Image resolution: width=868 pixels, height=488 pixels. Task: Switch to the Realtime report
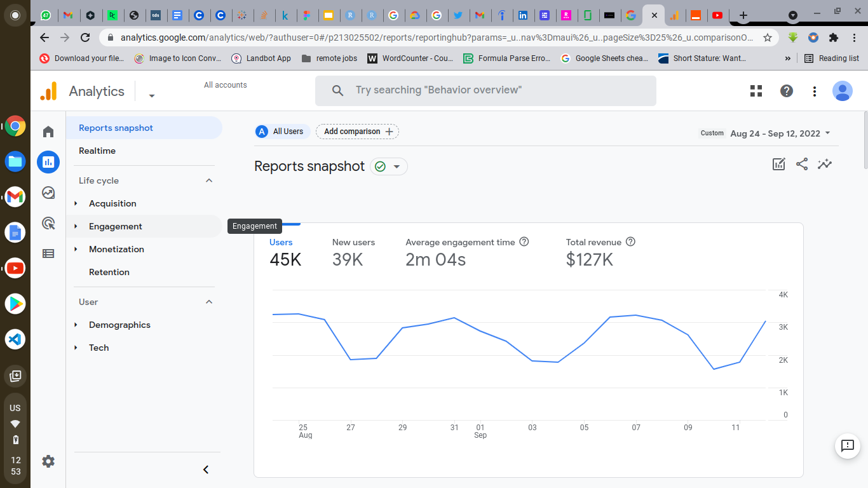(98, 151)
